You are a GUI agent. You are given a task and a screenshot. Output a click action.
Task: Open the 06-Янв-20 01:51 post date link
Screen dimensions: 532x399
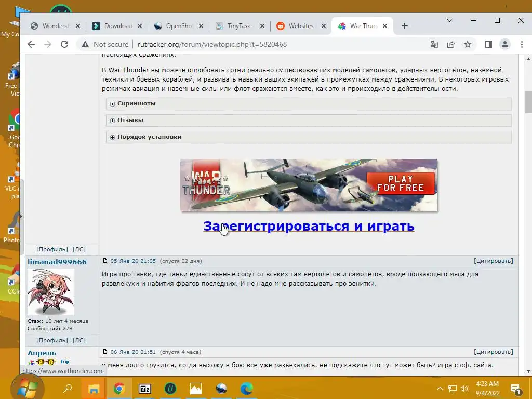click(x=133, y=352)
